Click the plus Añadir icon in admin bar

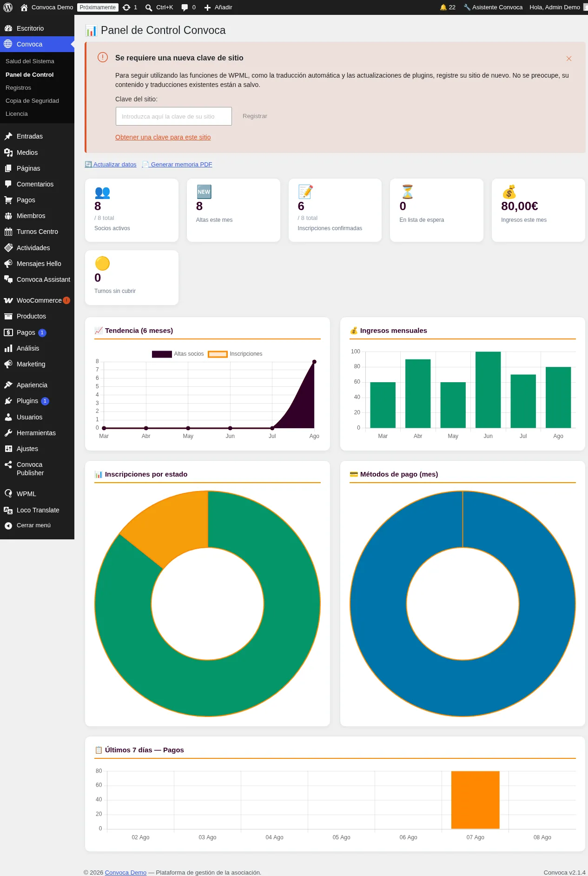pos(207,7)
